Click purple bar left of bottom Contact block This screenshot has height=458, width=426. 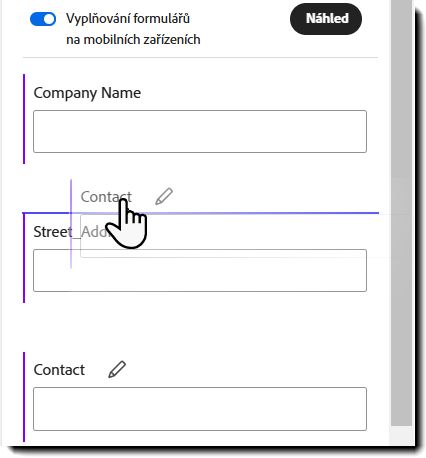[24, 397]
